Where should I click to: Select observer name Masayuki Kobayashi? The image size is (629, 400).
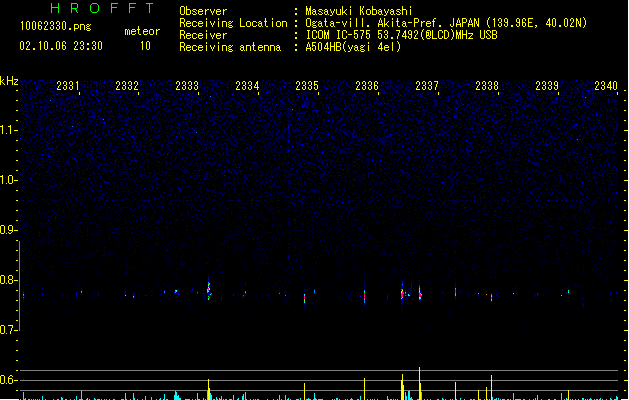pos(359,11)
